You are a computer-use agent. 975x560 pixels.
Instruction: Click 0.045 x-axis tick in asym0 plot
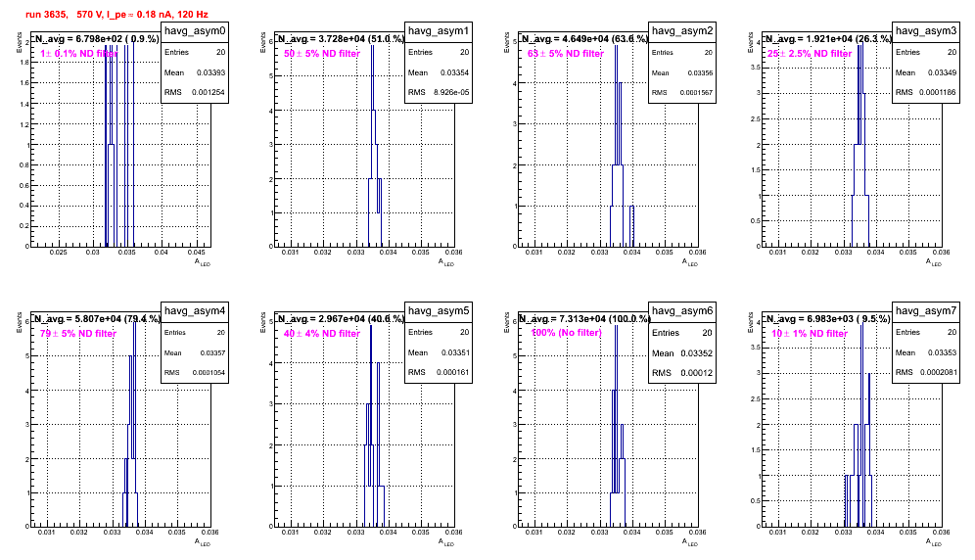pyautogui.click(x=196, y=252)
